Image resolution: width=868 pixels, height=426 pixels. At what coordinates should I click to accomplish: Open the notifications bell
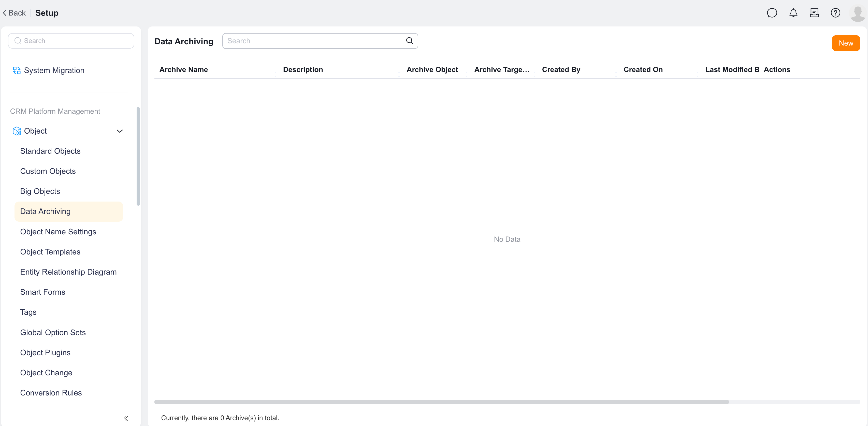(x=793, y=13)
